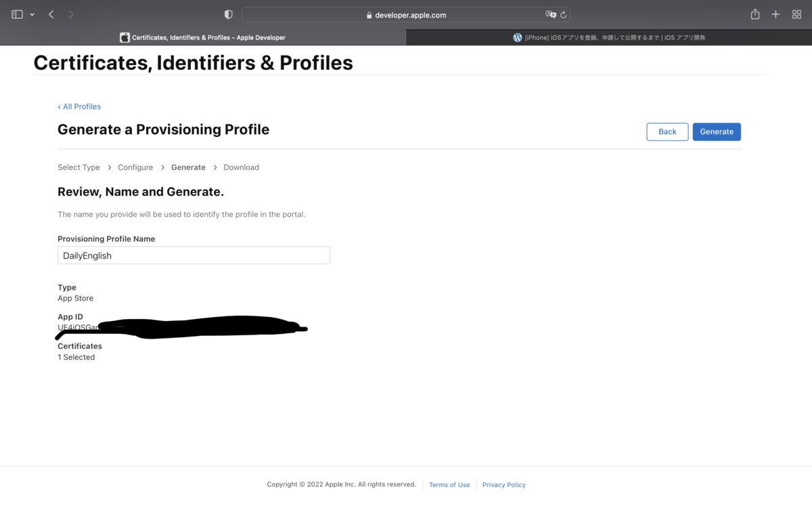This screenshot has width=812, height=508.
Task: Click the developer.apple.com address bar
Action: click(x=406, y=15)
